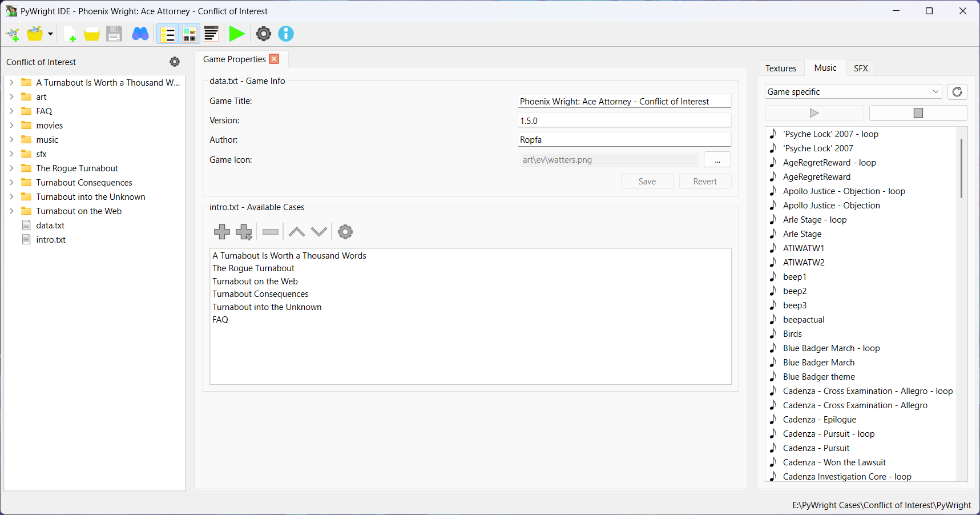
Task: Expand the FAQ folder in tree
Action: [x=11, y=111]
